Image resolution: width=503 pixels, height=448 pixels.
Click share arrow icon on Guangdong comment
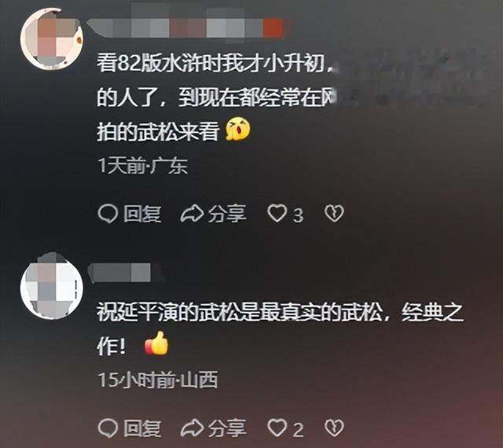click(192, 214)
